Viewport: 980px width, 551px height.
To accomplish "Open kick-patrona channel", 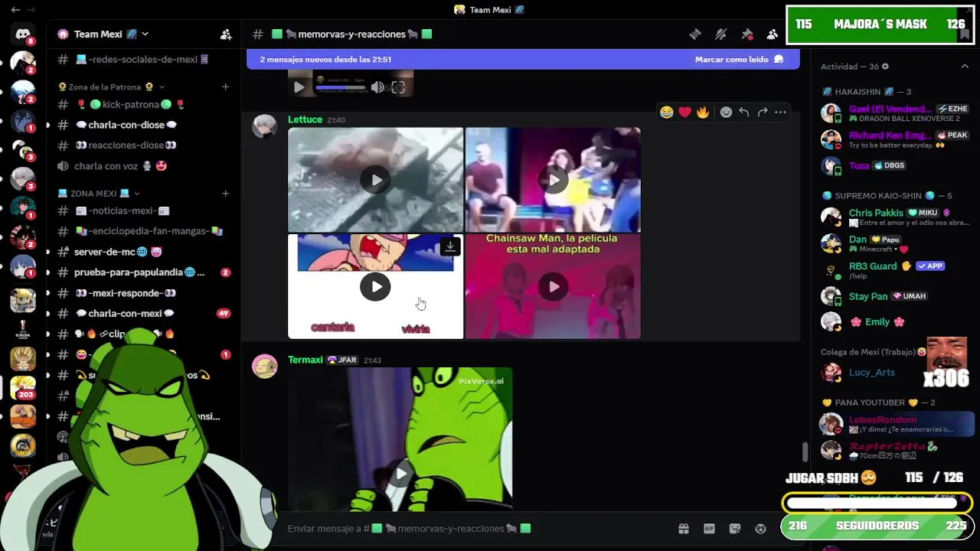I will click(142, 105).
